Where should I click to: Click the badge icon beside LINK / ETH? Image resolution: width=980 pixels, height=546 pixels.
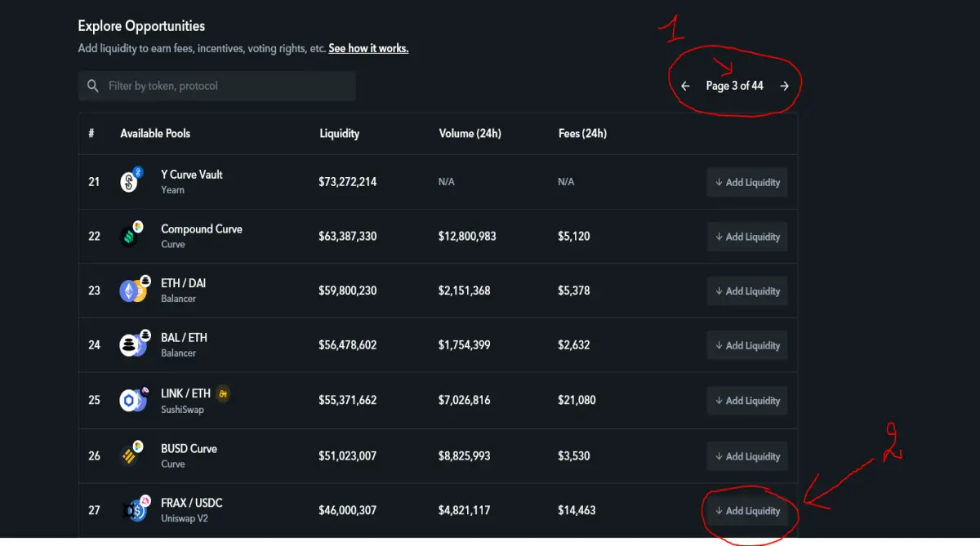coord(223,393)
